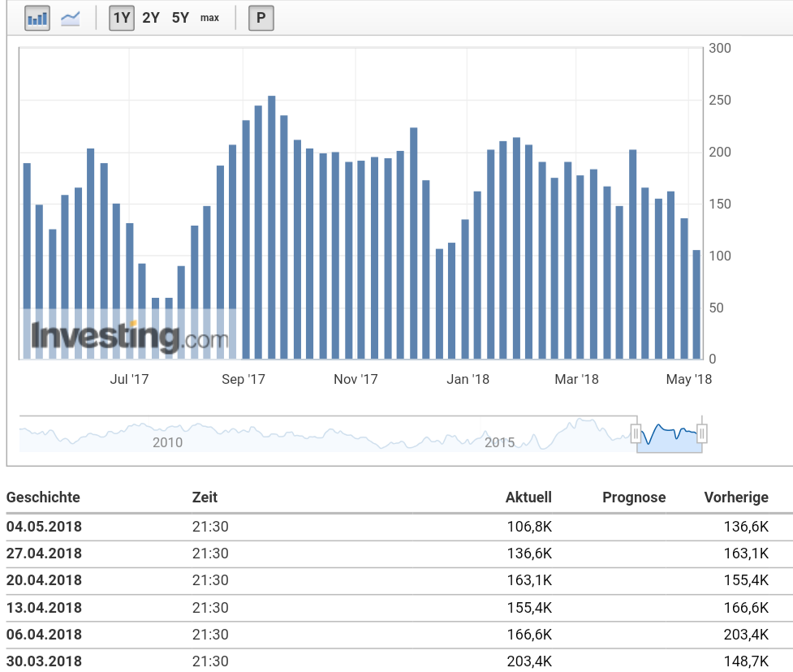Click the Sep '17 axis label

click(244, 379)
